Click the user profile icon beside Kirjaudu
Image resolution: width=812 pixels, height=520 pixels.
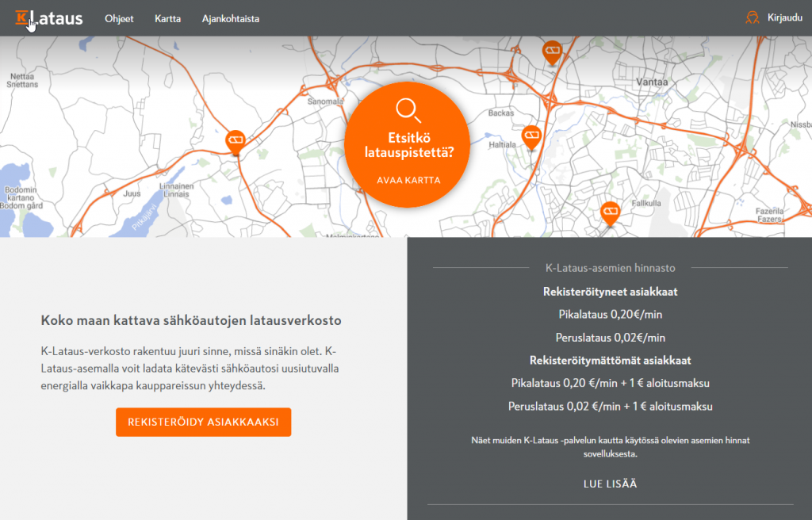(752, 17)
